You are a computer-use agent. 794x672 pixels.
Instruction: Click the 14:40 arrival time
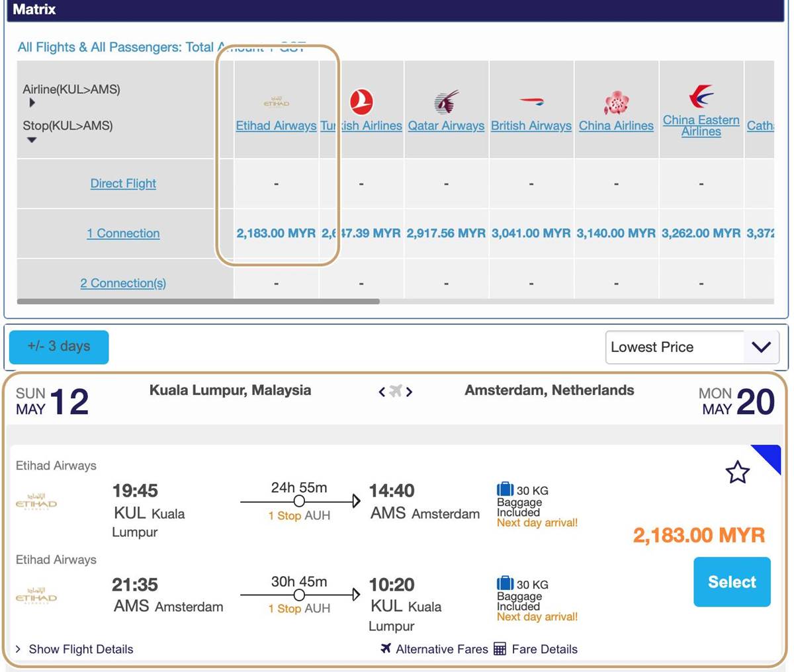coord(392,491)
